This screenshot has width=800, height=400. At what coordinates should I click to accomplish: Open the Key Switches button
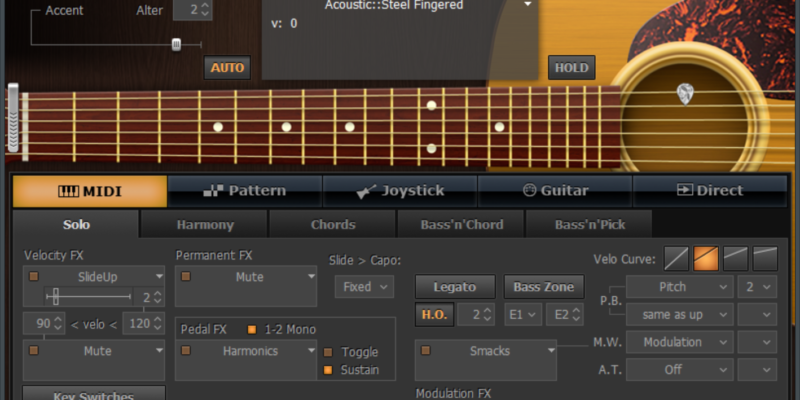point(94,394)
